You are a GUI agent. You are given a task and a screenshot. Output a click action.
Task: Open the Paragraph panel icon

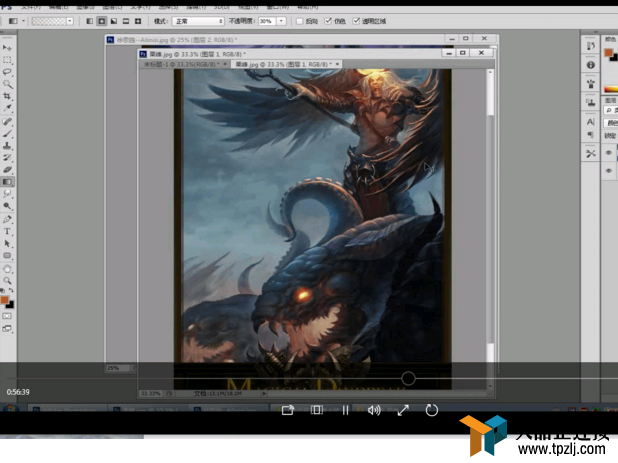pyautogui.click(x=590, y=135)
